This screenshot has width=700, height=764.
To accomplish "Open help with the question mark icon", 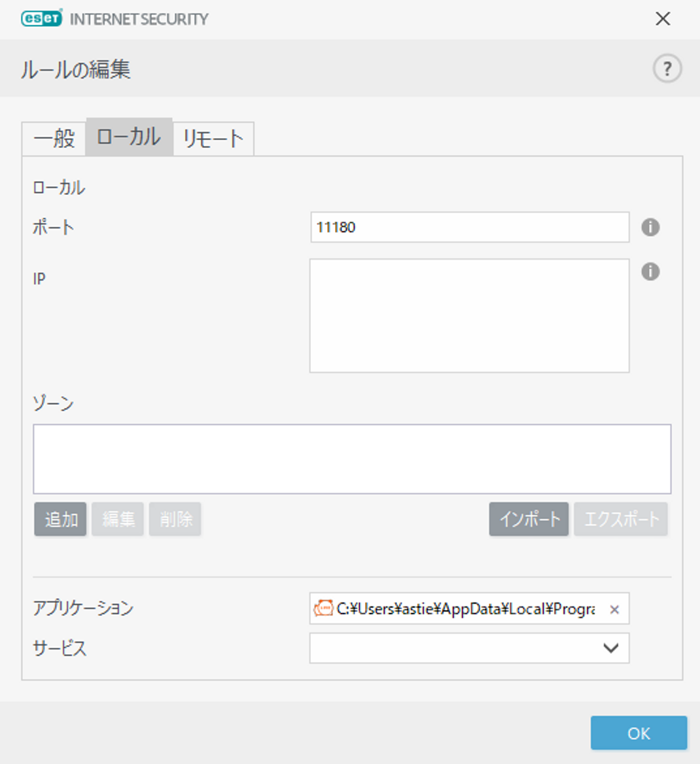I will click(667, 69).
